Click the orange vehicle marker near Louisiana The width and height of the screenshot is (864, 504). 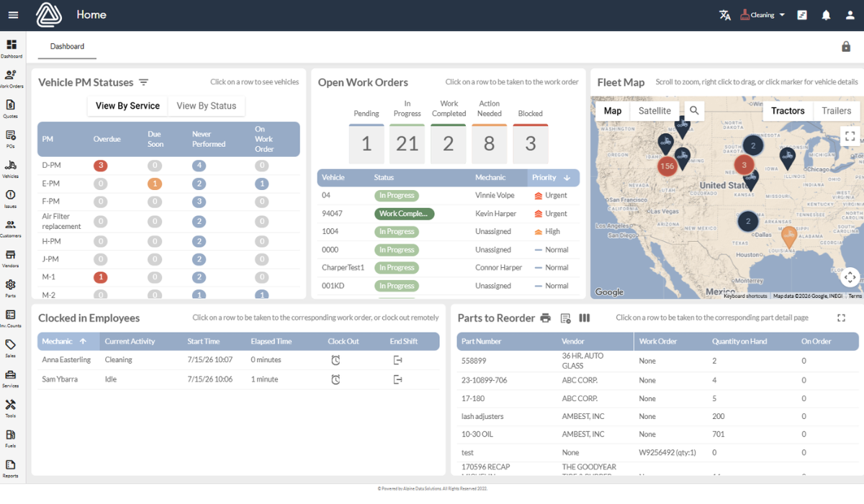tap(789, 236)
